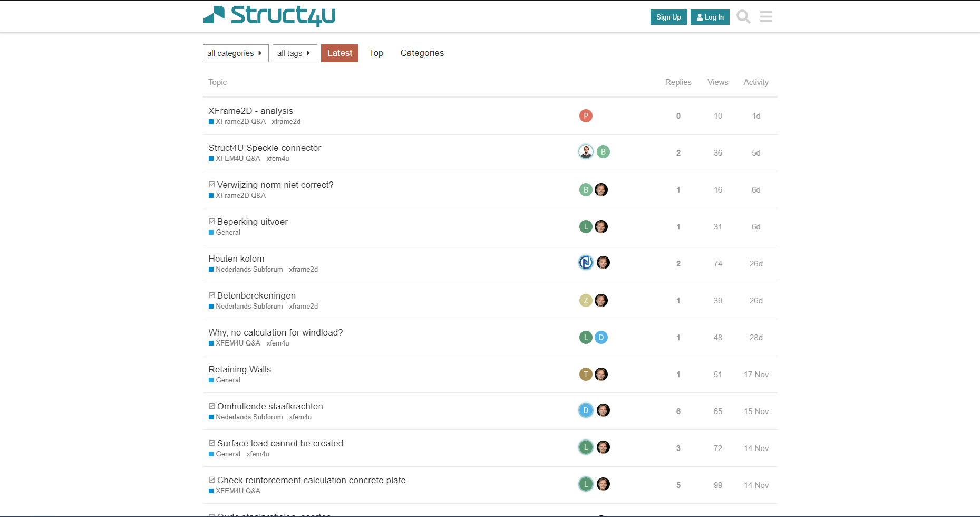Click reply count 6 on Omhullende staafkrachten row
Screen dimensions: 980x517
(x=678, y=411)
